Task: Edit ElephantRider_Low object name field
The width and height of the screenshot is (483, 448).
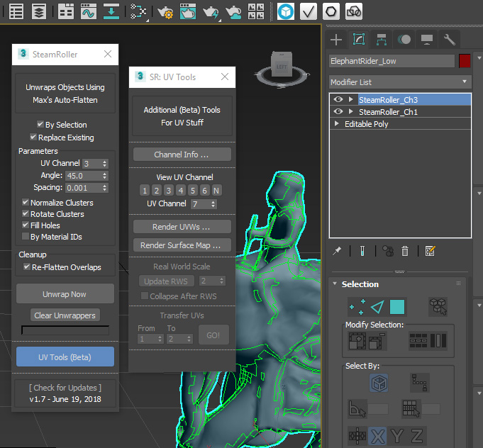Action: point(392,61)
